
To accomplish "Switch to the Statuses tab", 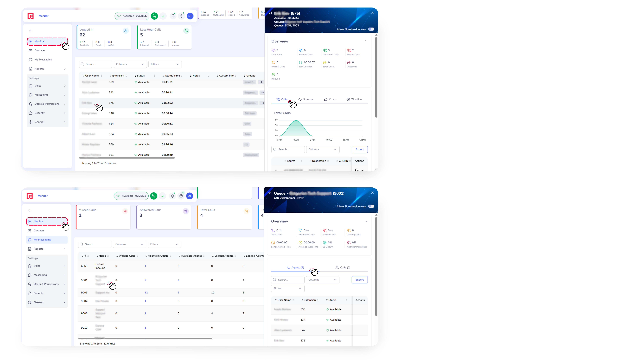I will click(x=306, y=99).
